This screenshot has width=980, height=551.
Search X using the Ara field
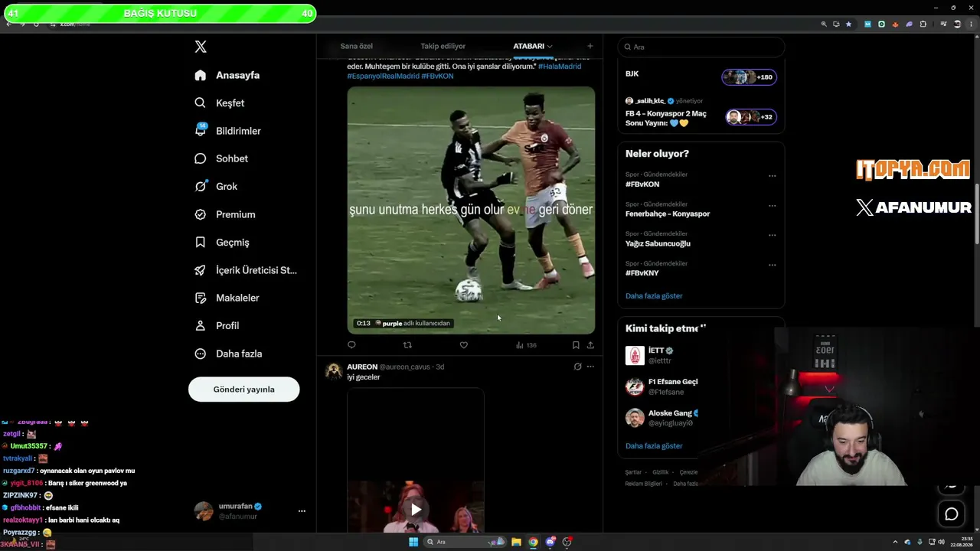[x=701, y=47]
